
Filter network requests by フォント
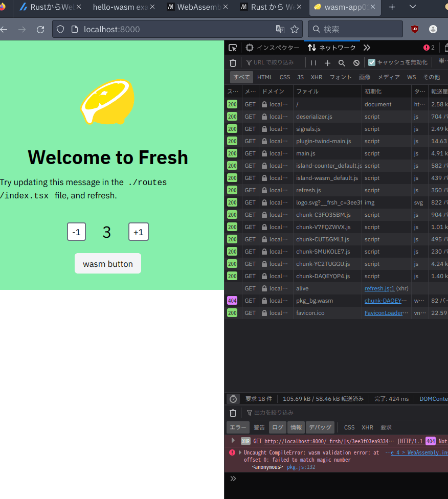341,77
